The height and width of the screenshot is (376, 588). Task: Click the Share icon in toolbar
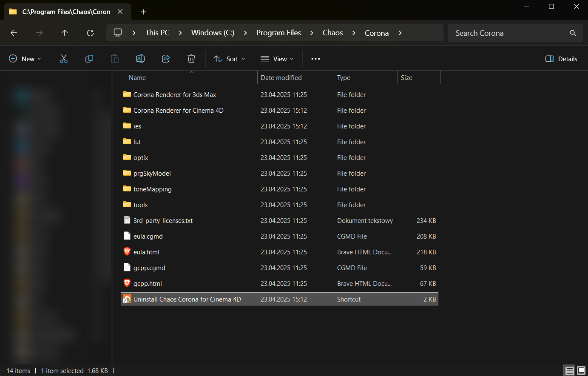pyautogui.click(x=166, y=59)
